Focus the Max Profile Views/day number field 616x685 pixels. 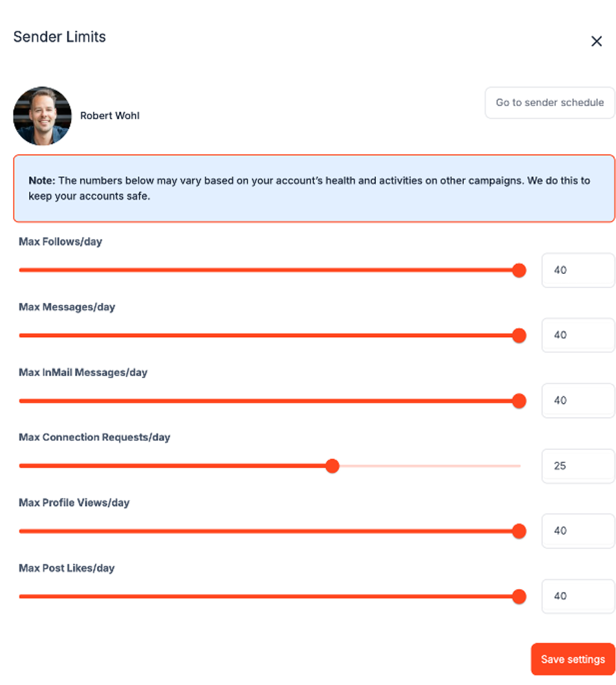577,531
